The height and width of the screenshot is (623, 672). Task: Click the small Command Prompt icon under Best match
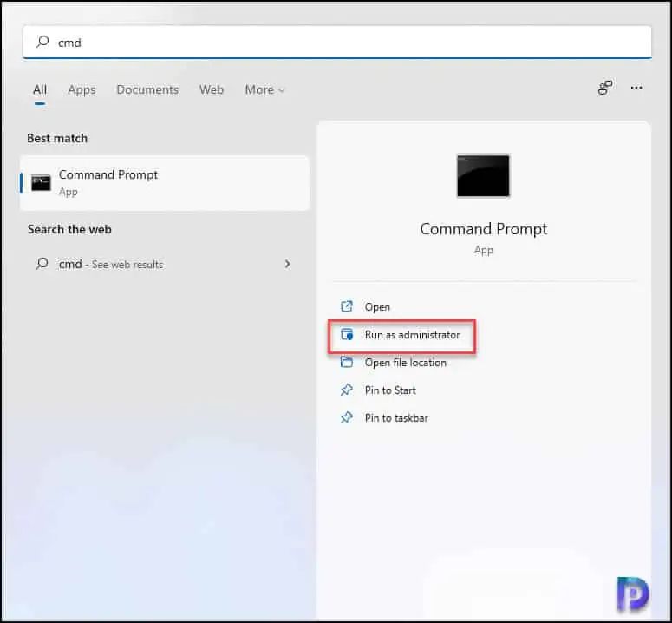point(41,182)
